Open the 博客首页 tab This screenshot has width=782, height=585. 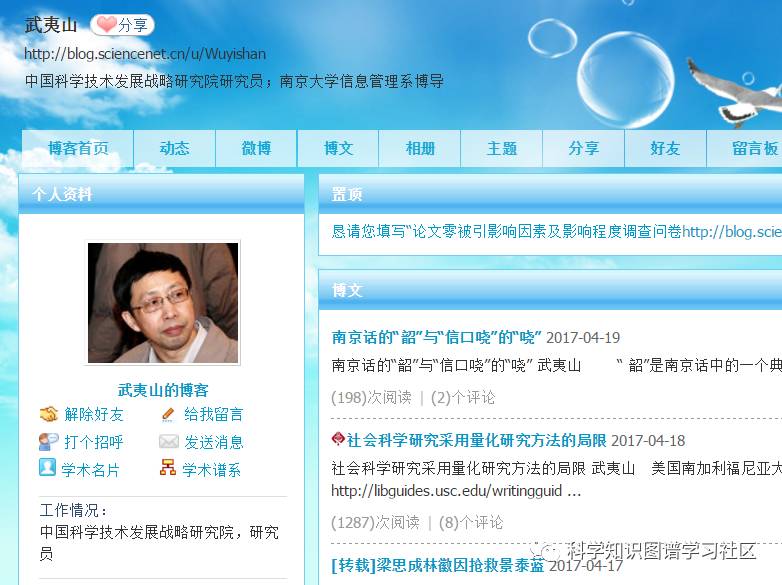click(x=78, y=148)
